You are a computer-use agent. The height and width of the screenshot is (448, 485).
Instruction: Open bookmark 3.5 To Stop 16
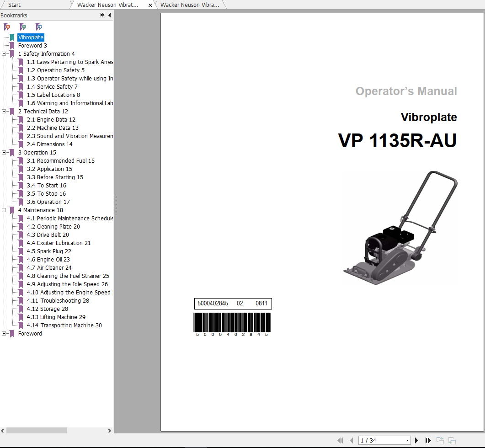pos(46,194)
